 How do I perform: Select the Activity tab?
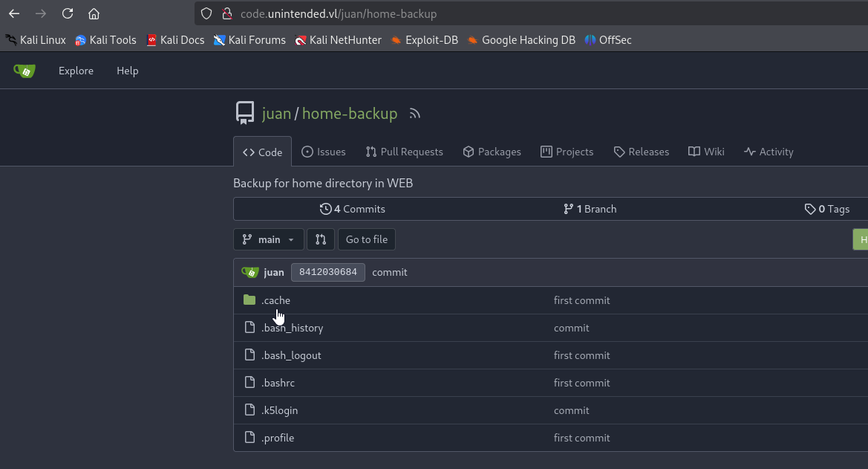coord(769,152)
